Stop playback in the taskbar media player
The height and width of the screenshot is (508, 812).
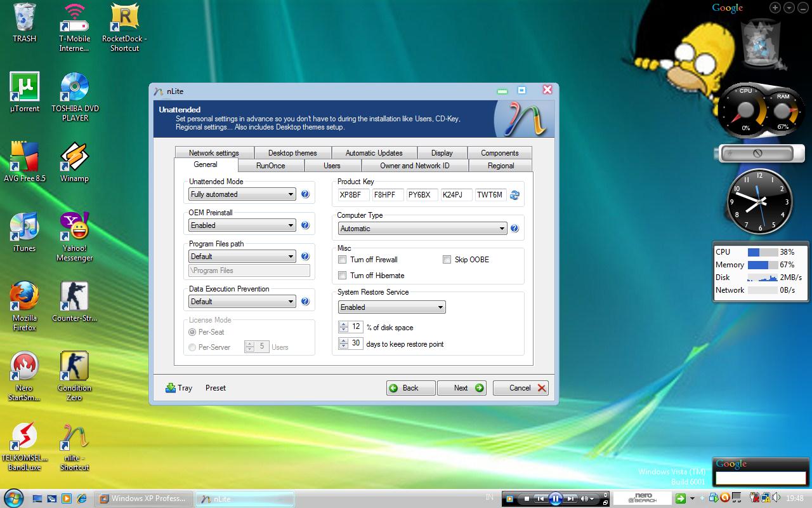[527, 499]
